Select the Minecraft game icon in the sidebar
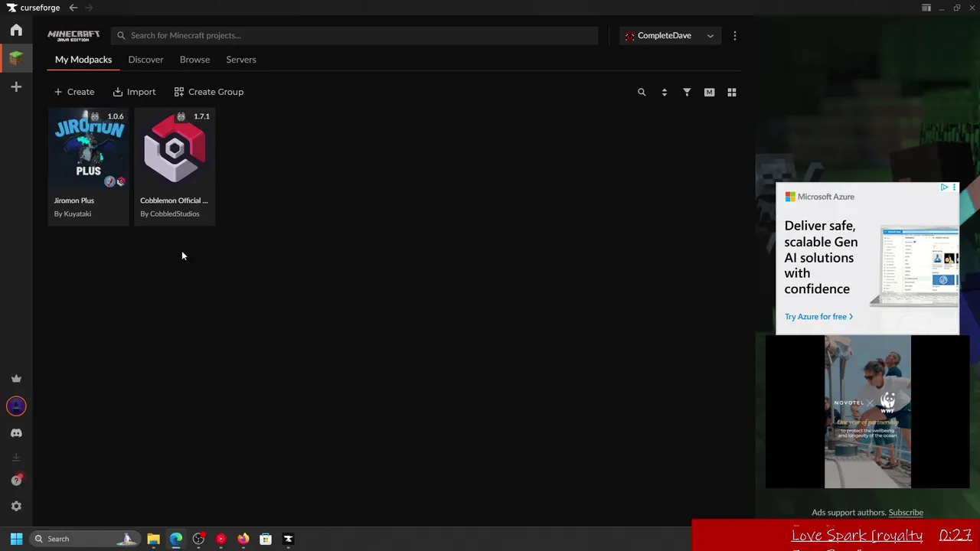This screenshot has height=551, width=980. point(16,58)
